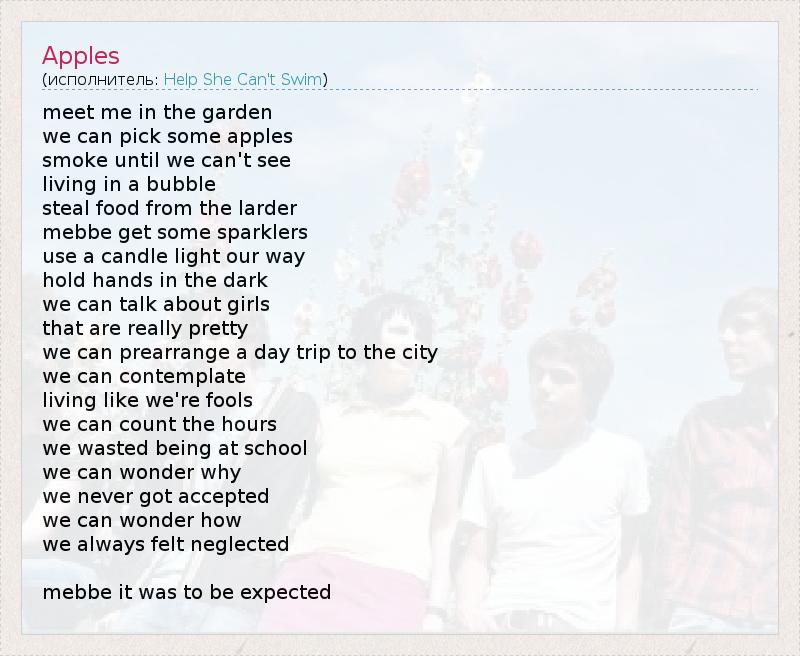Click the lyric line 'meet me in the garden'
The height and width of the screenshot is (656, 800).
(x=157, y=112)
